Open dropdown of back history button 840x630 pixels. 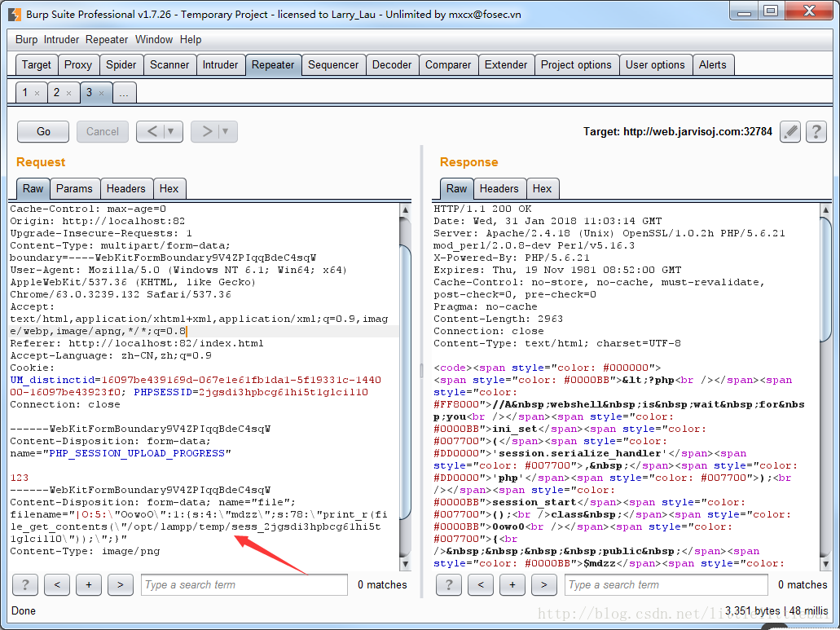(171, 131)
